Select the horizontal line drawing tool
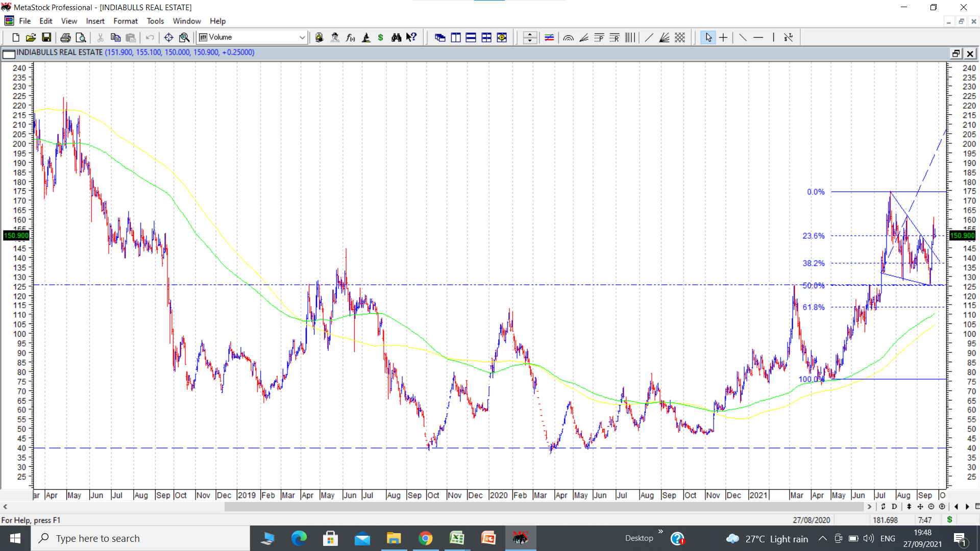 (x=758, y=37)
